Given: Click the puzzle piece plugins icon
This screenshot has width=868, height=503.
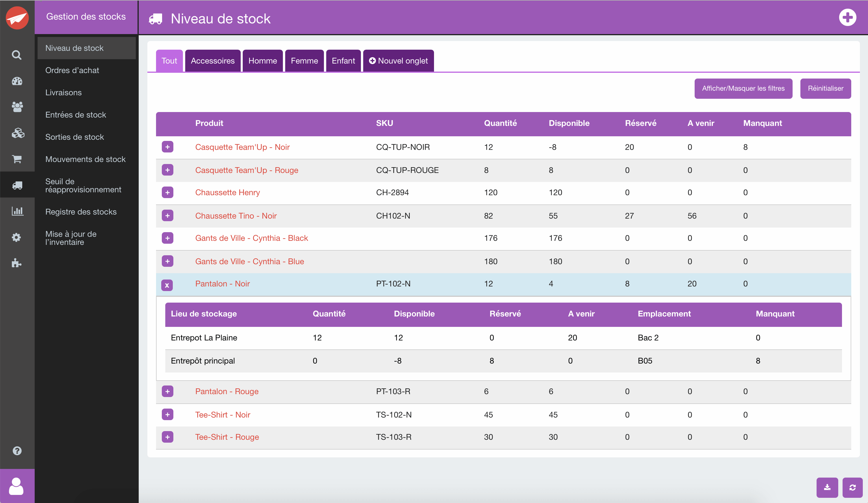Looking at the screenshot, I should pyautogui.click(x=16, y=263).
